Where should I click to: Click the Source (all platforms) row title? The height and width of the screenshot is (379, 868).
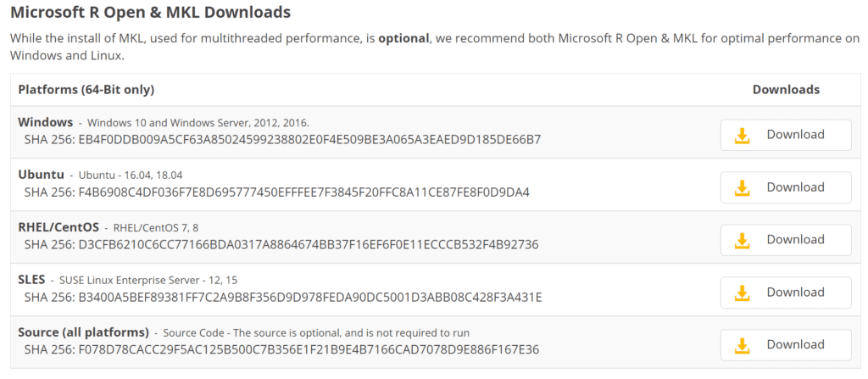(84, 332)
